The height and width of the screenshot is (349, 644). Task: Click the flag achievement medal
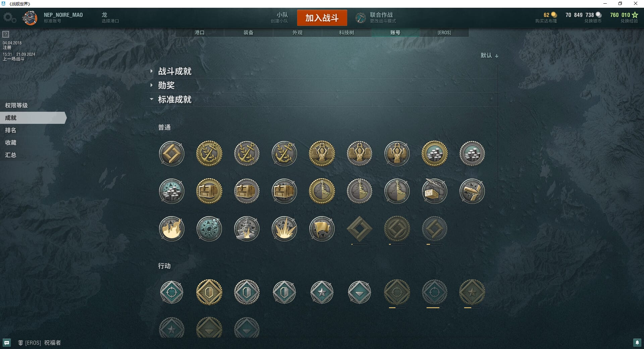322,229
